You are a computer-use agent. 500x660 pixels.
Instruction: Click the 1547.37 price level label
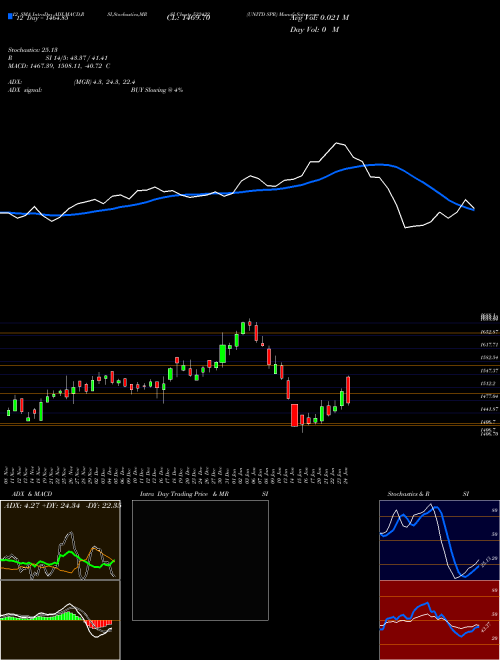coord(490,370)
